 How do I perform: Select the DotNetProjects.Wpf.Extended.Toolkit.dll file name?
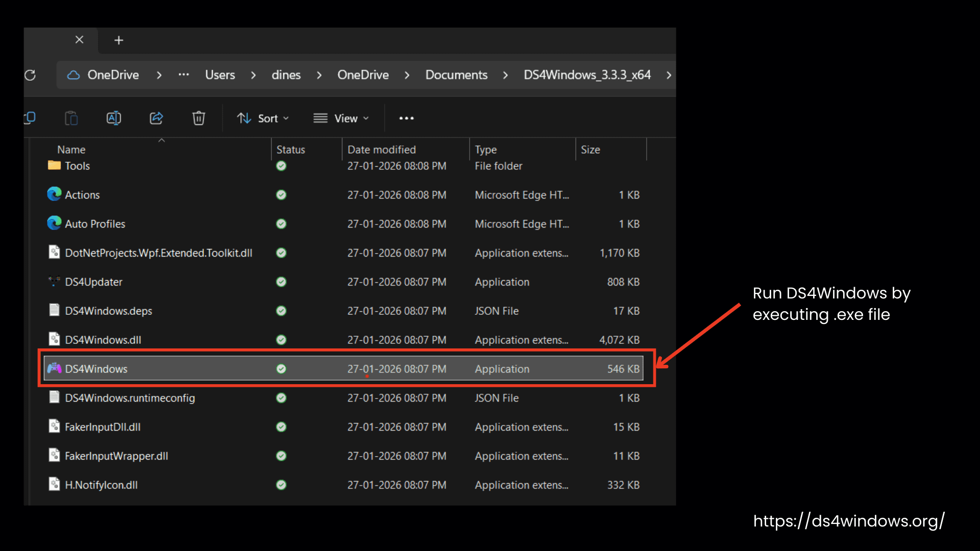click(x=159, y=253)
